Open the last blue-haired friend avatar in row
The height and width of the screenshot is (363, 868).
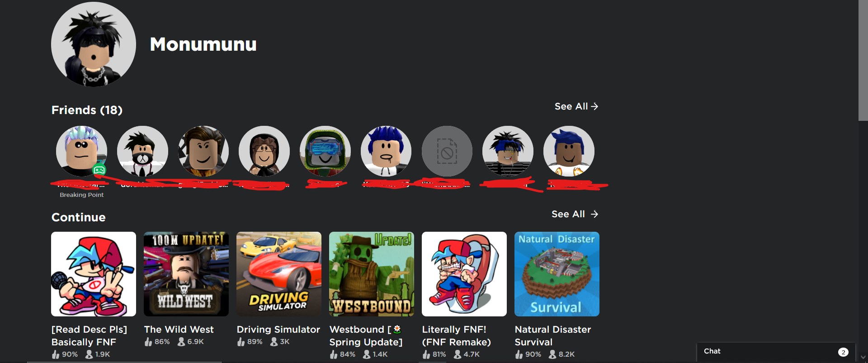coord(569,151)
